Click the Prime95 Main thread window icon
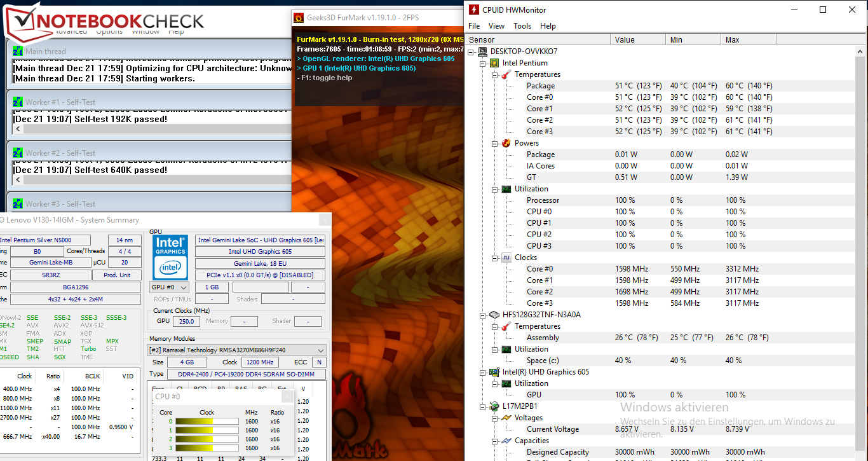Image resolution: width=868 pixels, height=461 pixels. click(18, 51)
